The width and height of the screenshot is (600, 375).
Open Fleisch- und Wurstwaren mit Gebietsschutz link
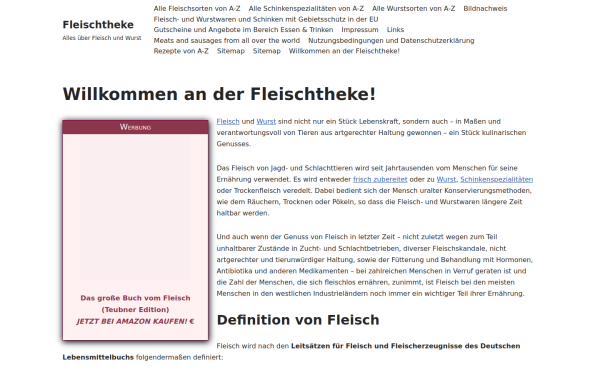(266, 19)
